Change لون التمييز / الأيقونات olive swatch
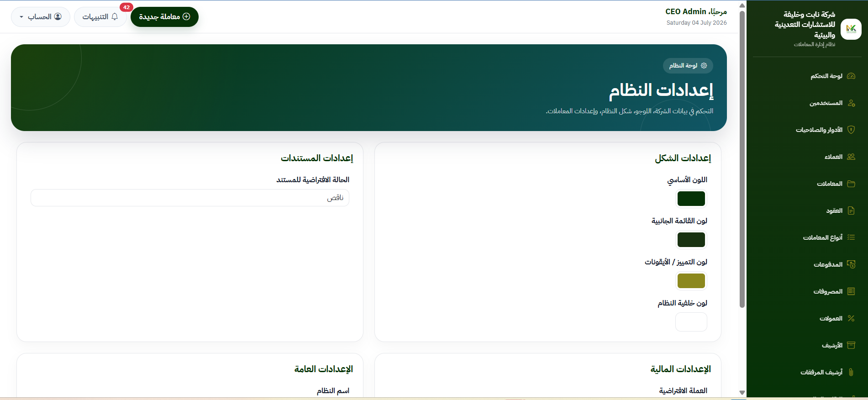 [691, 281]
